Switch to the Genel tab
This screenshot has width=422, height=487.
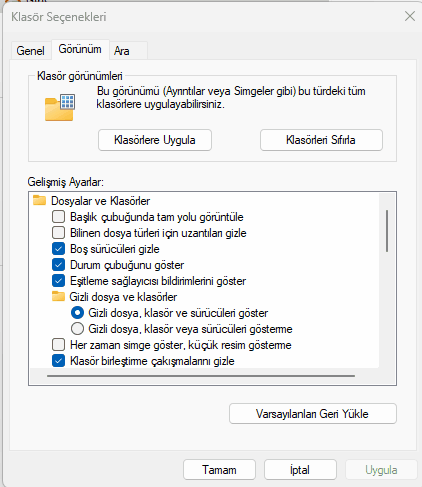pos(31,51)
